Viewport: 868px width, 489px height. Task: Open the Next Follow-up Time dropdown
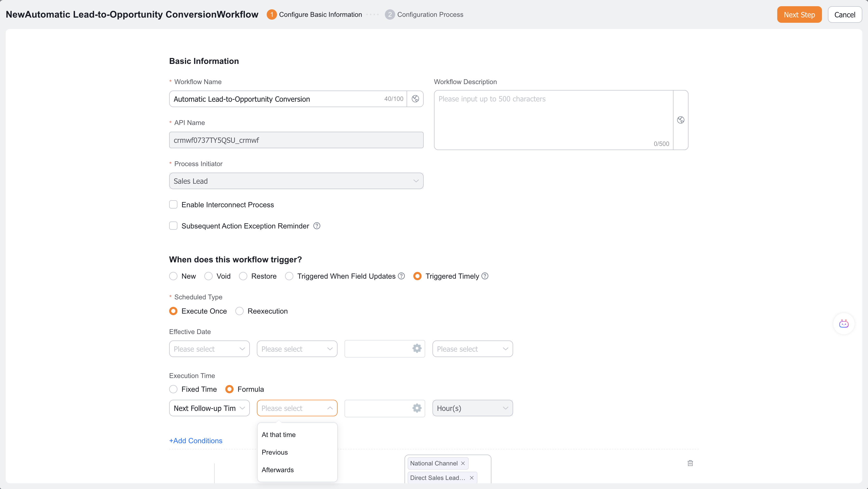pyautogui.click(x=209, y=408)
